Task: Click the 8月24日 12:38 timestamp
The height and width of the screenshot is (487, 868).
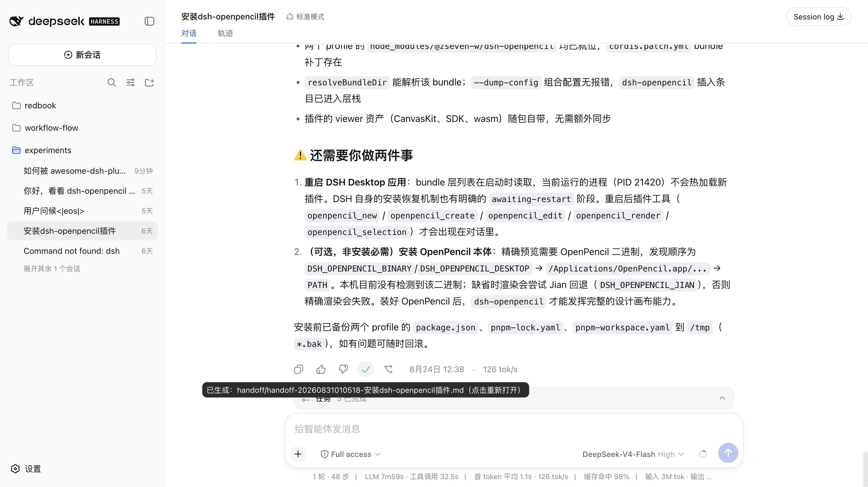Action: 437,369
